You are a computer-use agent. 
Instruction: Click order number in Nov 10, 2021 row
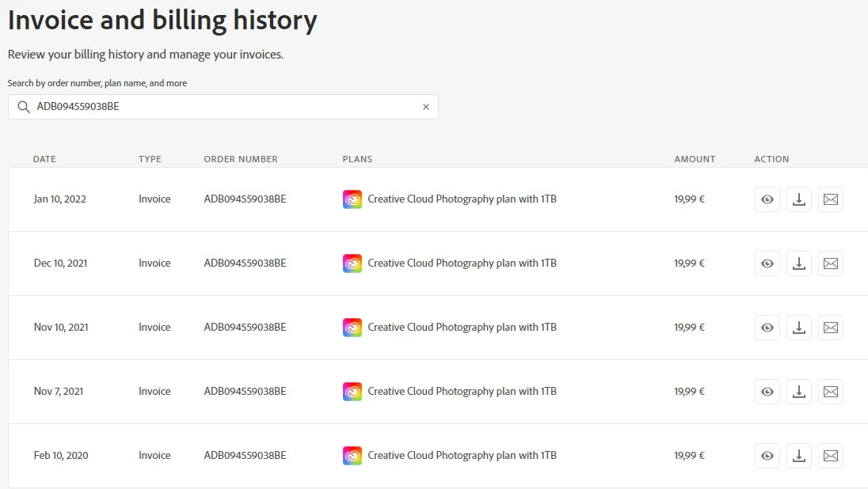click(x=246, y=328)
